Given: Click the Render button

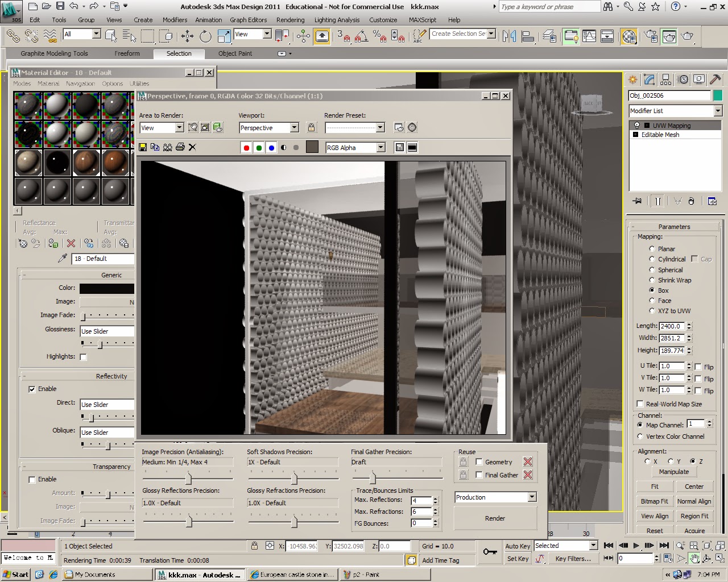Looking at the screenshot, I should click(x=495, y=518).
